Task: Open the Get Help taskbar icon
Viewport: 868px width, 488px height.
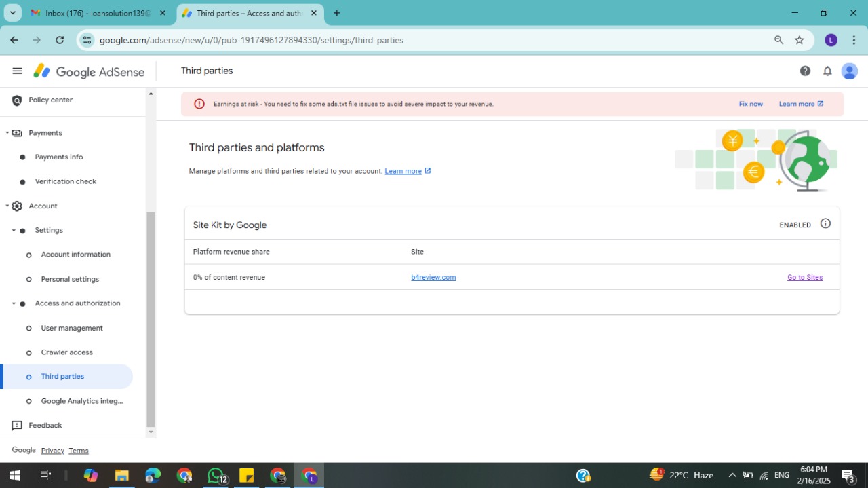Action: [x=583, y=475]
